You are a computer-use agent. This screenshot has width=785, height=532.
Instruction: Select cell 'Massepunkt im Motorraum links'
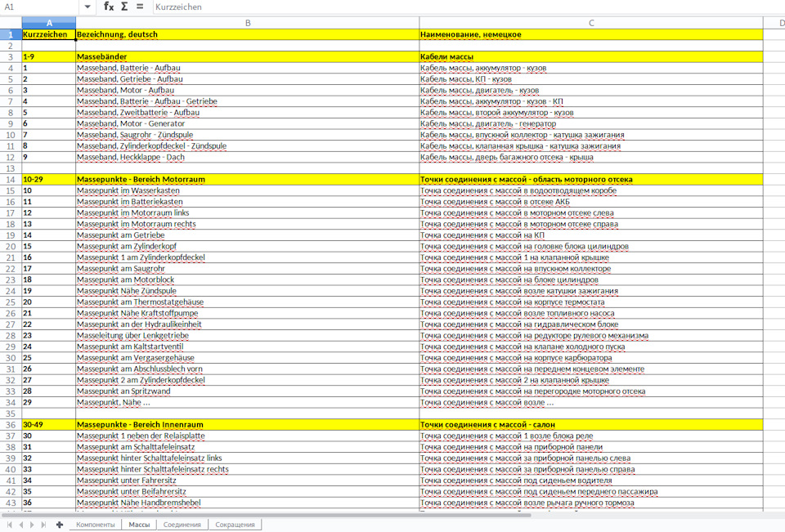pyautogui.click(x=248, y=212)
